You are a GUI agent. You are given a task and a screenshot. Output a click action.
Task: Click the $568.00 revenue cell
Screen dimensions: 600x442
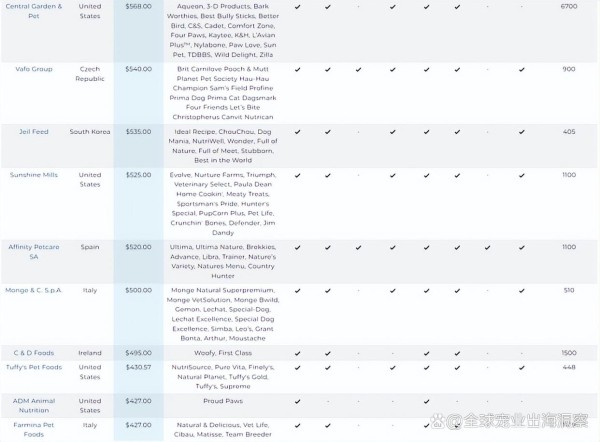[137, 7]
